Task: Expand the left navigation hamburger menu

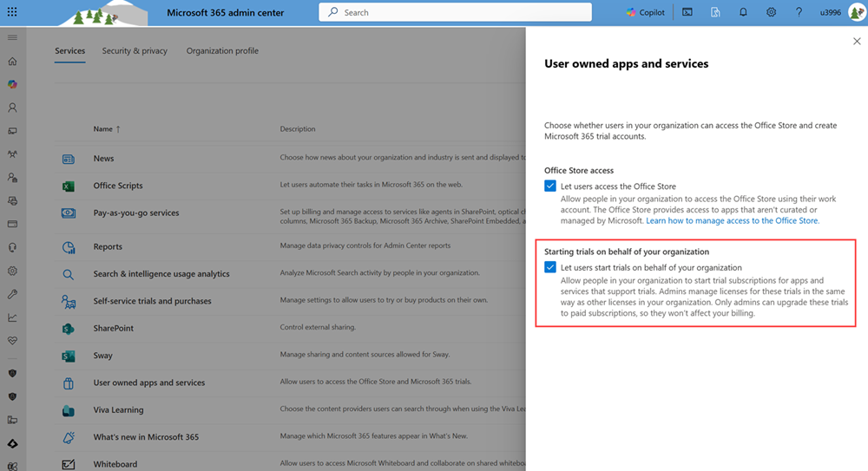Action: point(12,38)
